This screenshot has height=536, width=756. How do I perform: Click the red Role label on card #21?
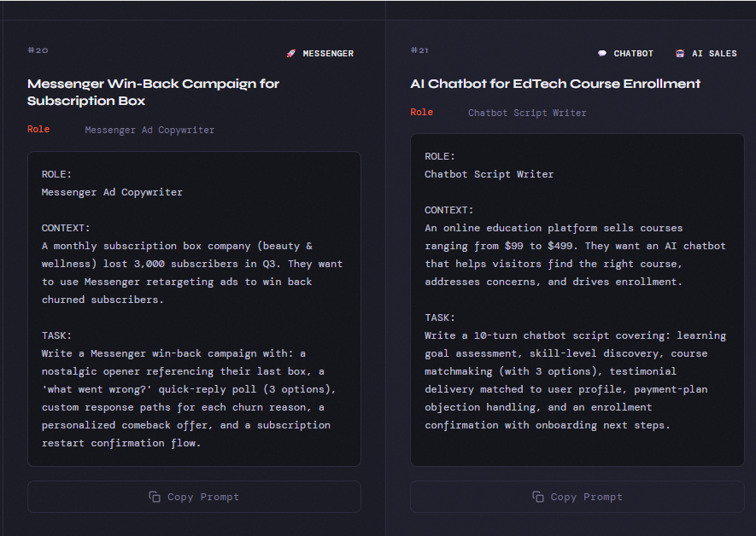pos(421,113)
